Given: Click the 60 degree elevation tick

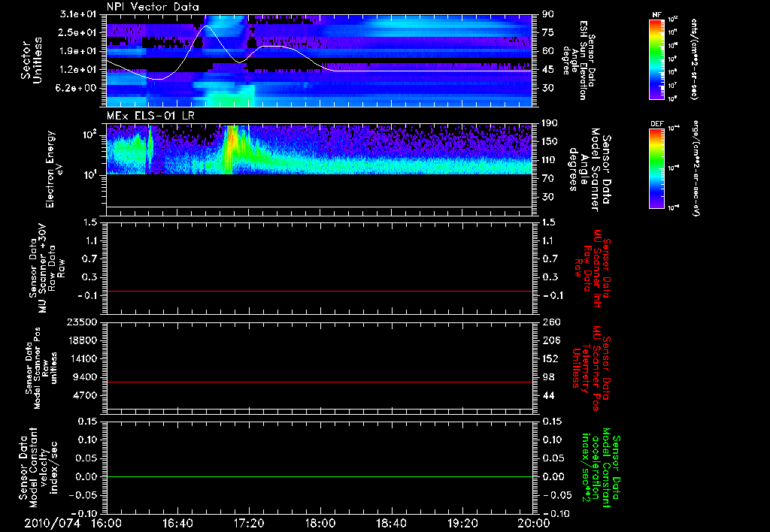Looking at the screenshot, I should 548,51.
